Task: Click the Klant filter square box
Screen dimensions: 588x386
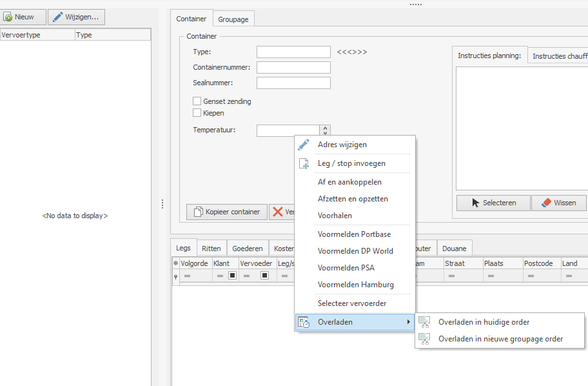Action: pyautogui.click(x=233, y=276)
